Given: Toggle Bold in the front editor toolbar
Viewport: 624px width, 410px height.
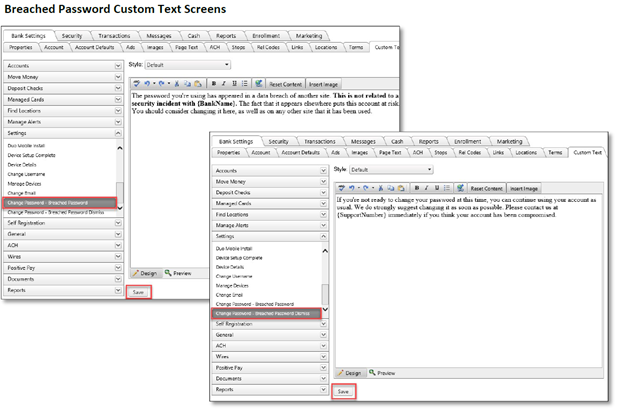Looking at the screenshot, I should (417, 187).
